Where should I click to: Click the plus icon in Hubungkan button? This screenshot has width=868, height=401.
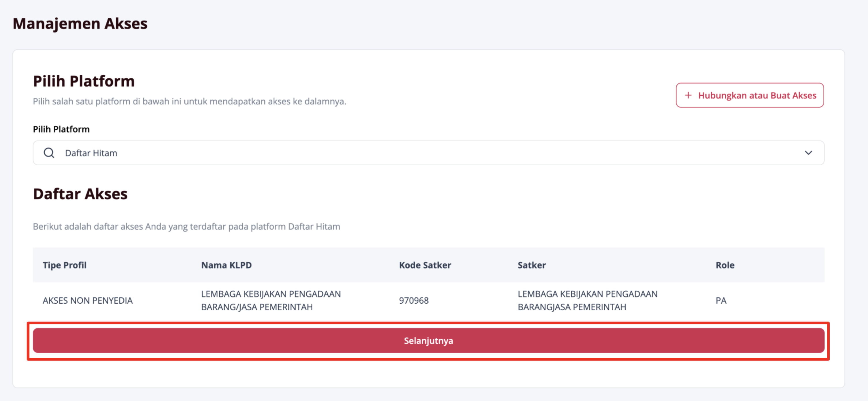coord(688,95)
